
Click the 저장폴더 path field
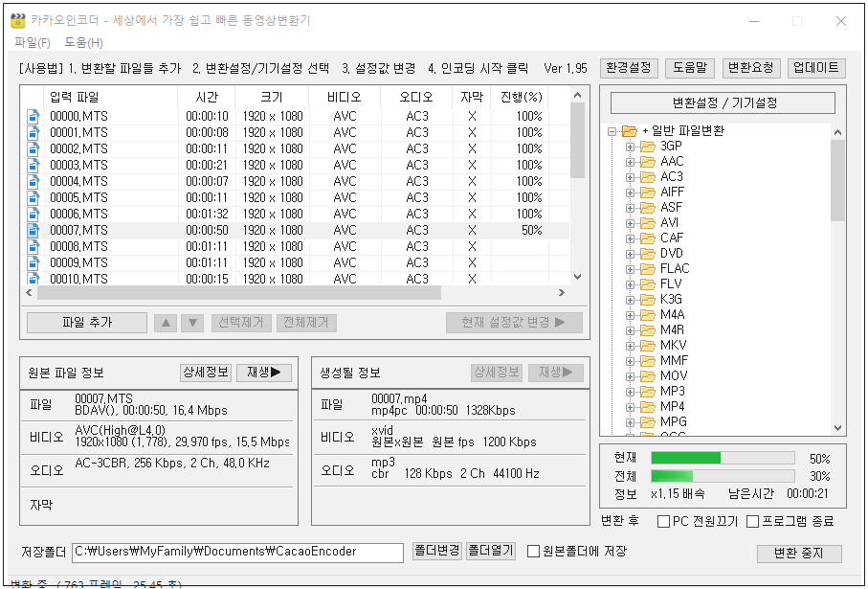pyautogui.click(x=238, y=552)
